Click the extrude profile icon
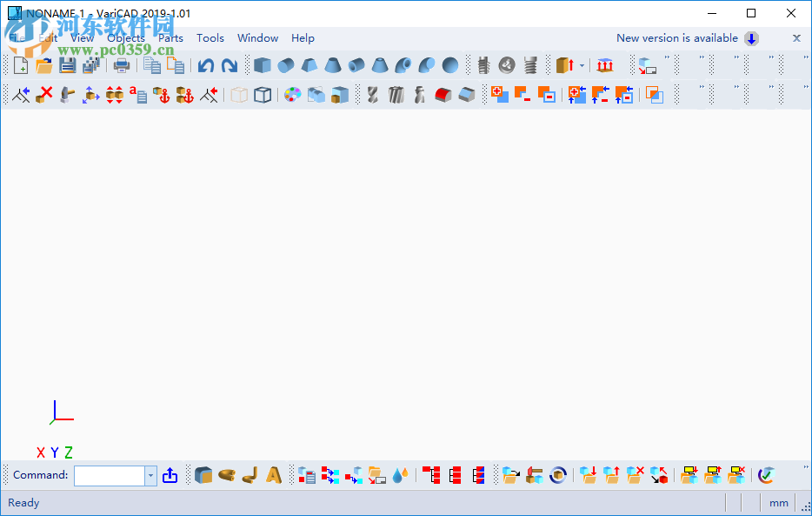Screen dimensions: 812x516 (x=565, y=65)
